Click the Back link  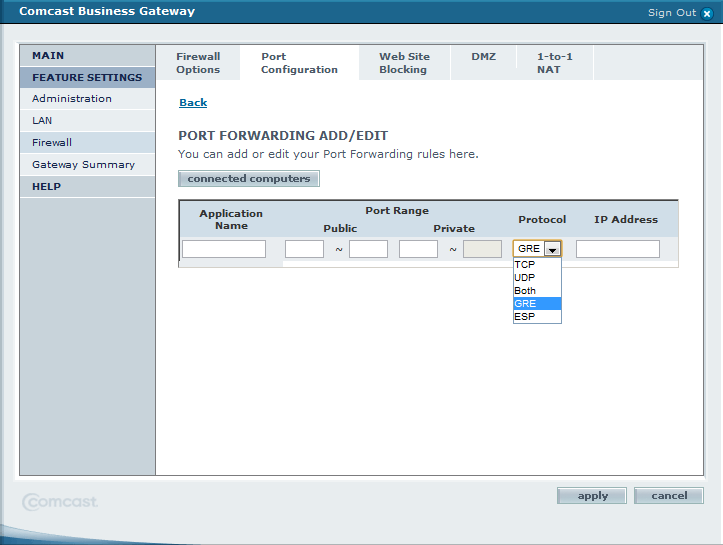193,103
